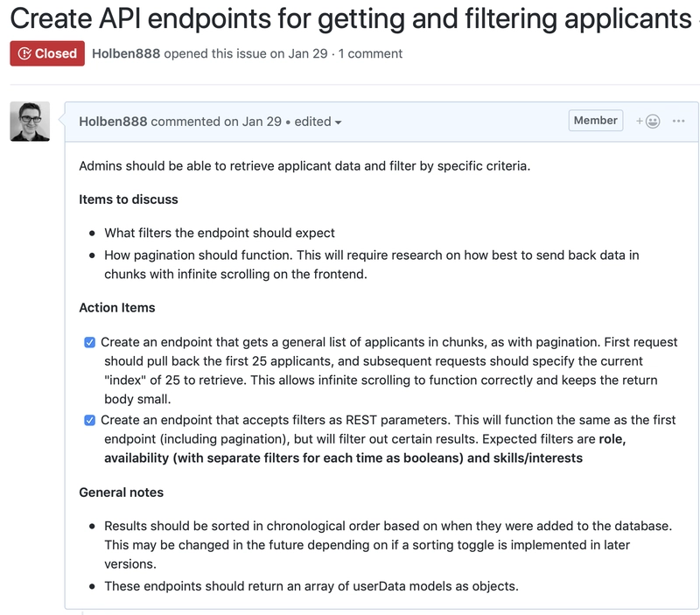Add a reaction with the smiley icon
700x615 pixels.
pyautogui.click(x=648, y=121)
